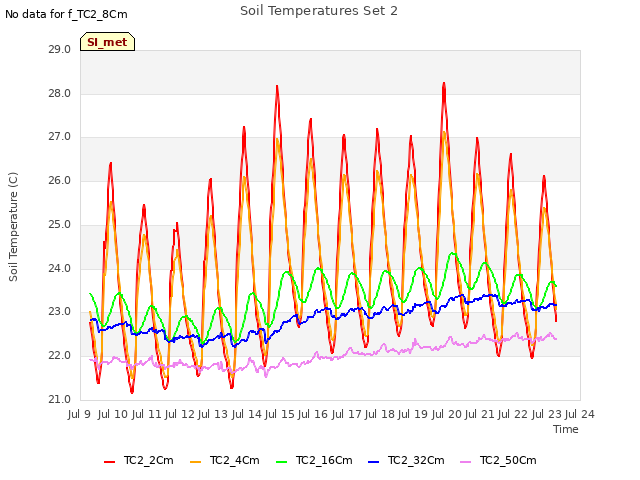Click the Jul 20 x-axis tick label

coord(446,414)
